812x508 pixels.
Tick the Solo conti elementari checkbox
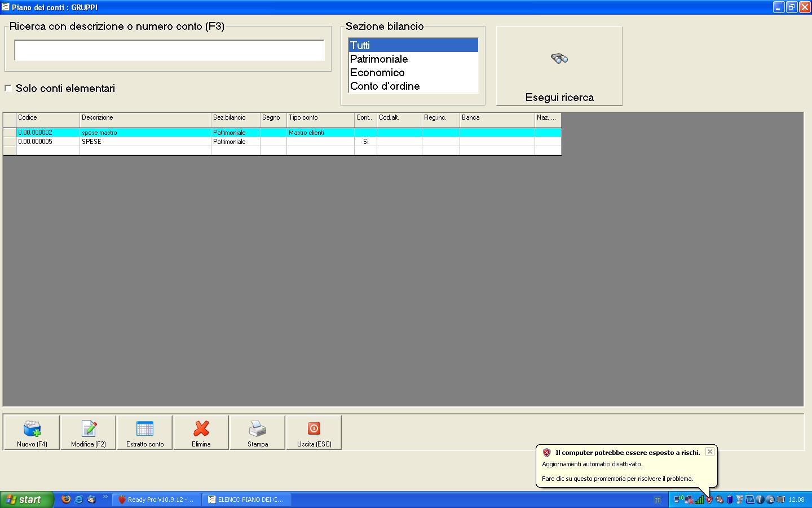(x=8, y=88)
